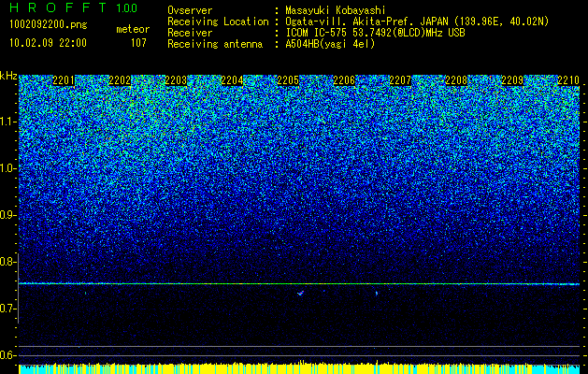
Task: Click the 'meteor' count label
Action: 133,29
